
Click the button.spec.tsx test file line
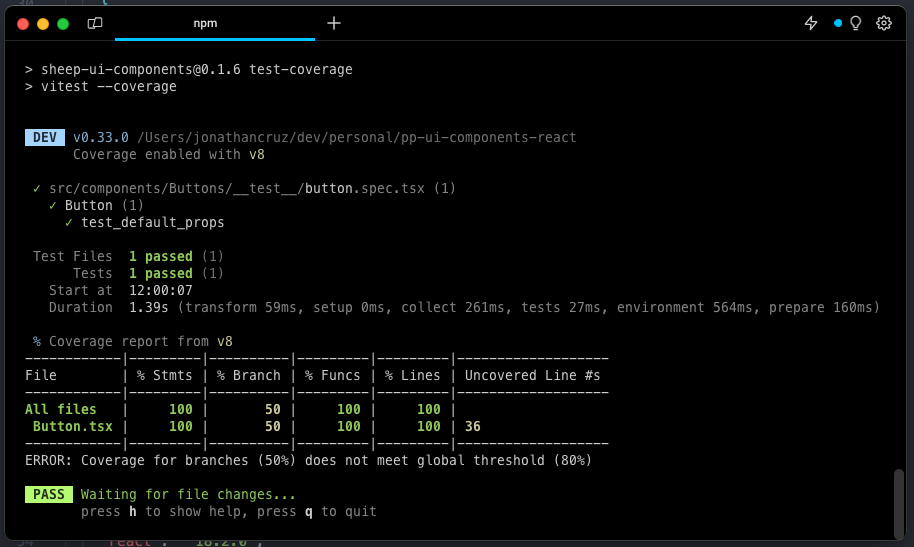(x=244, y=188)
